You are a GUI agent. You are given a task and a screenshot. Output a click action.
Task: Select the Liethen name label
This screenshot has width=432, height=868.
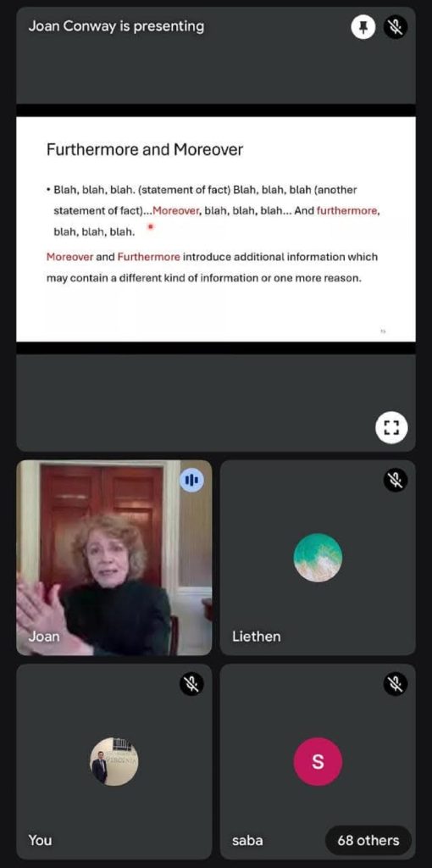point(257,636)
